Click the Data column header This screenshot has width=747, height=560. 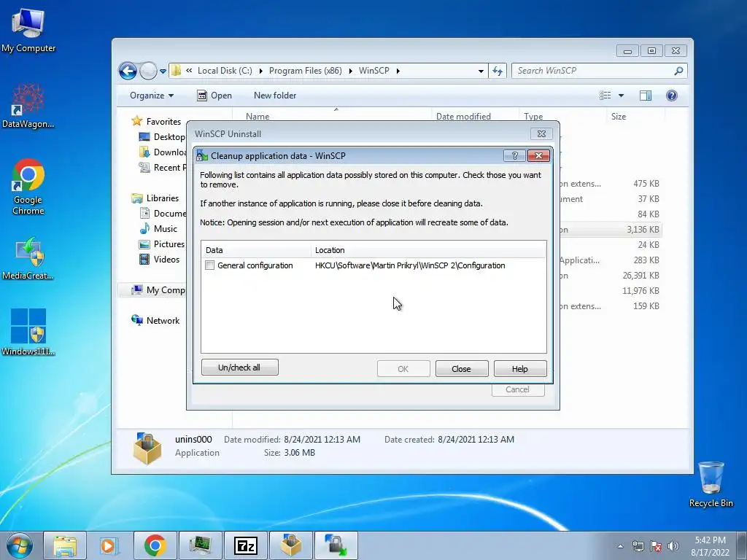point(256,250)
